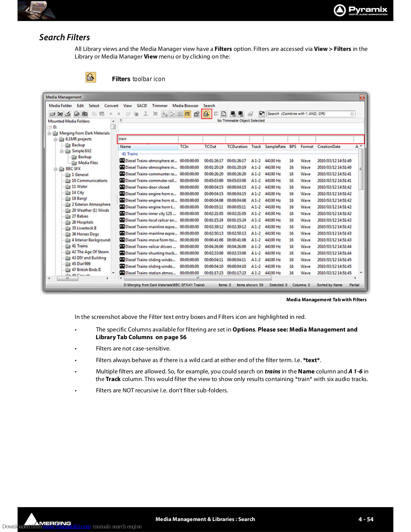Sort by the CreationDate column header
The width and height of the screenshot is (411, 532).
335,147
